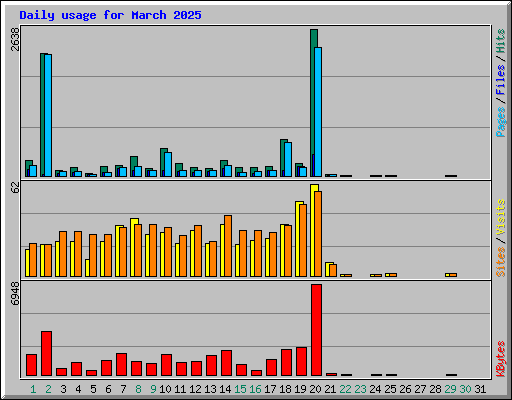Click the day 30 axis label
The height and width of the screenshot is (400, 512).
pos(465,389)
